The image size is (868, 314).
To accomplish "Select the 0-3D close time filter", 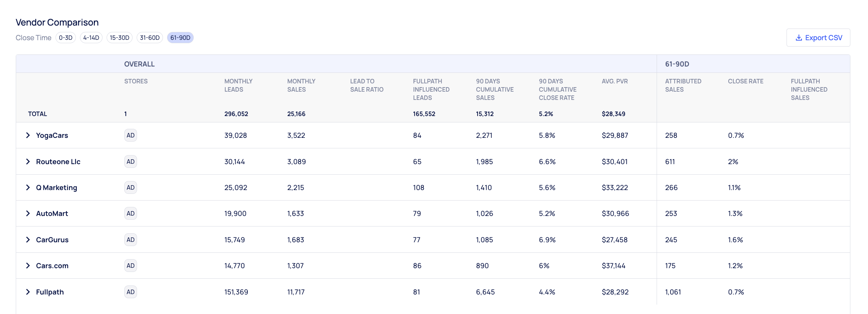I will click(x=66, y=38).
